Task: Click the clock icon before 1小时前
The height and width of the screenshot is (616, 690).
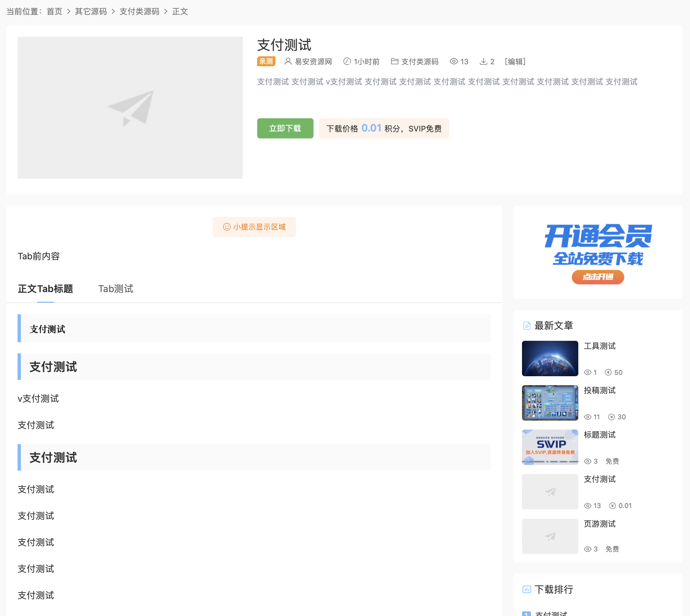Action: (347, 61)
